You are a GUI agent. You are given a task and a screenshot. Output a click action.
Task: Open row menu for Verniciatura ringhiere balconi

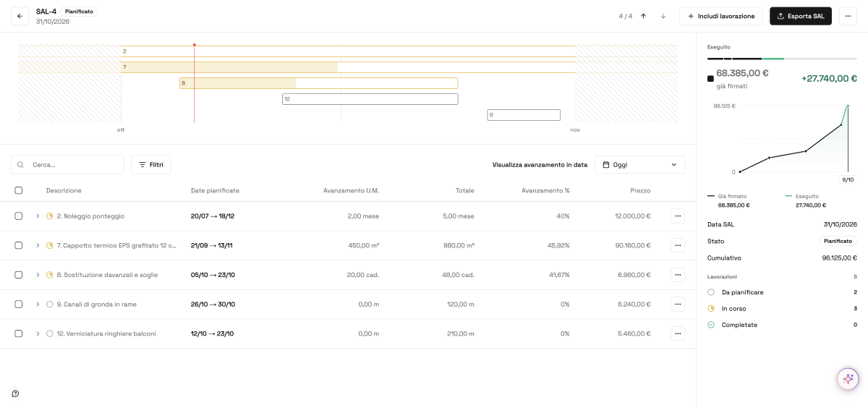678,333
